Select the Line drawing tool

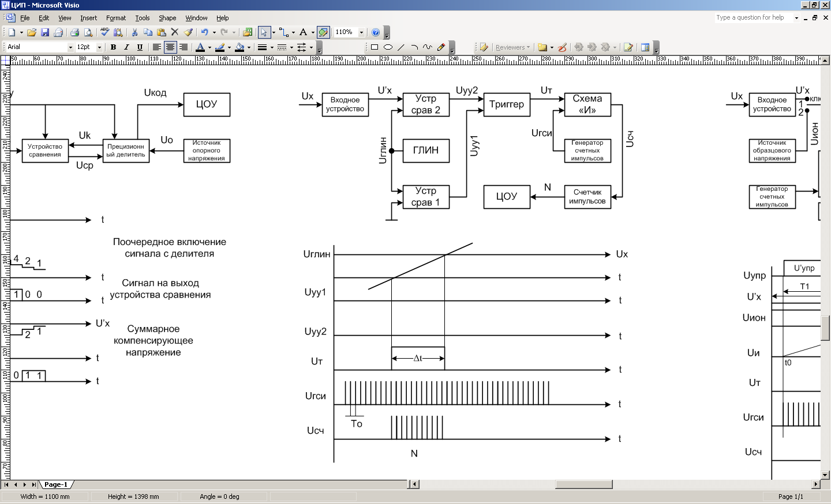[x=401, y=47]
